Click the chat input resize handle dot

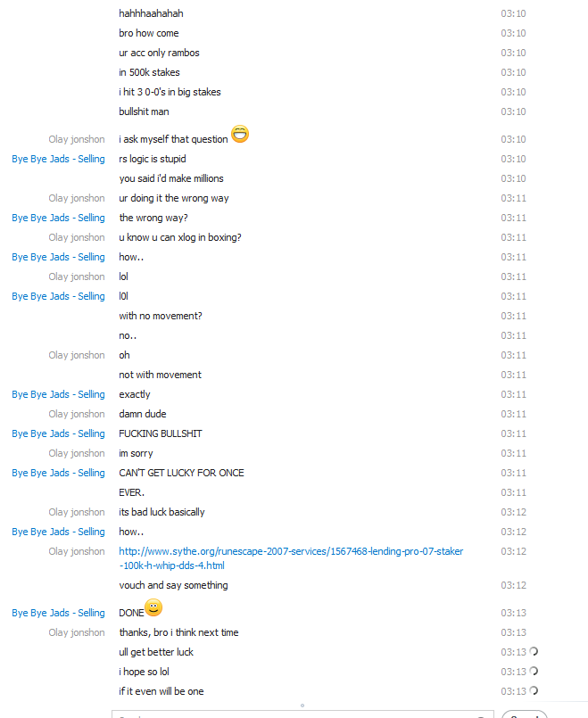coord(302,706)
